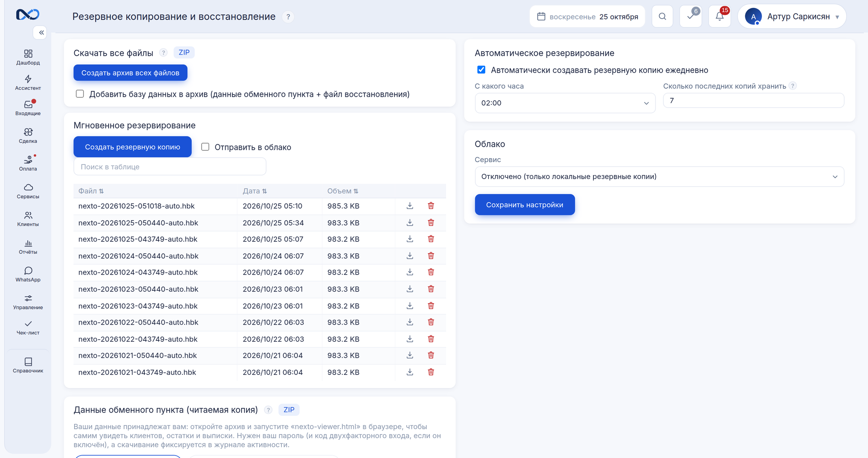This screenshot has width=868, height=458.
Task: Show help for Сколько последних копий хранить
Action: tap(793, 86)
